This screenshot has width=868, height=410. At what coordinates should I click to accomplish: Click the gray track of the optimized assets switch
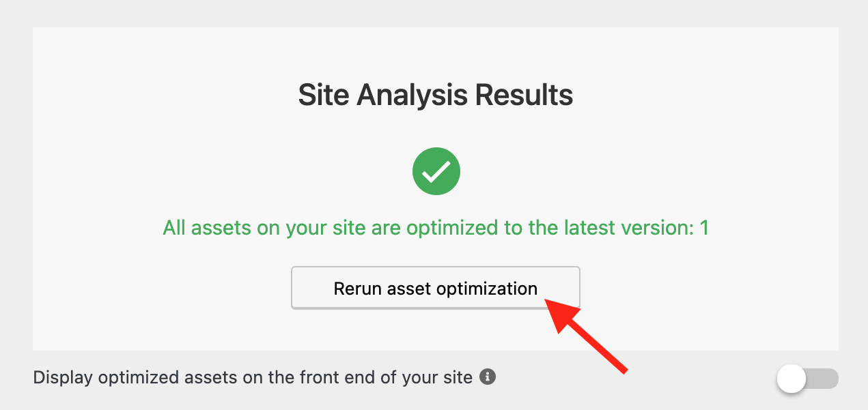point(823,379)
